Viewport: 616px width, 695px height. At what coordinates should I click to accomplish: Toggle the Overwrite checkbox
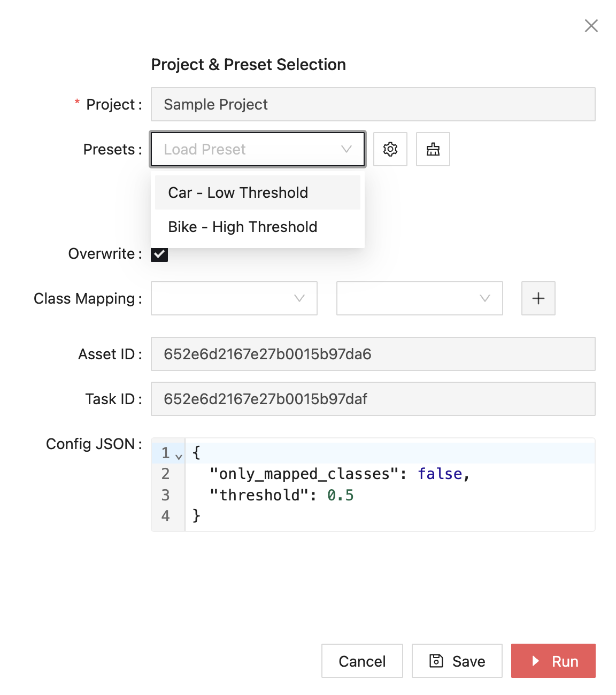coord(159,254)
